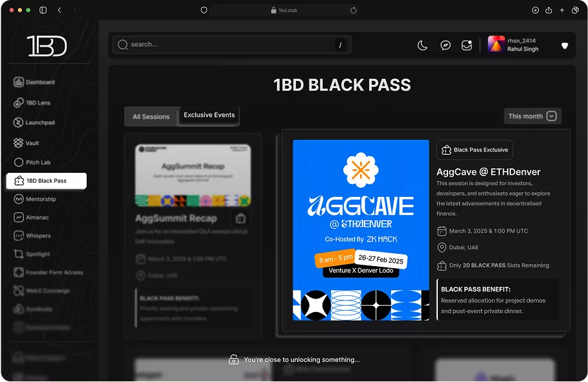The image size is (588, 382).
Task: Reload the page with refresh icon
Action: point(353,10)
